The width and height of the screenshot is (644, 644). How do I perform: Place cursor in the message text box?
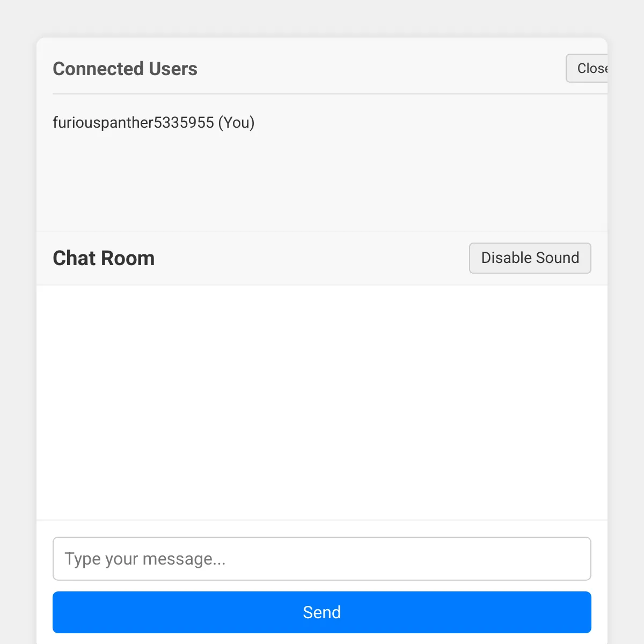[x=322, y=559]
